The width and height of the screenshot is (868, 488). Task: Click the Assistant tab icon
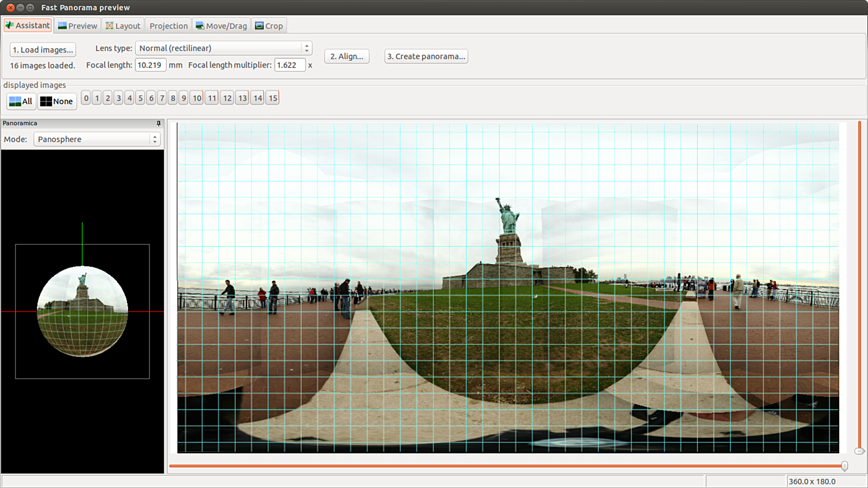click(10, 25)
